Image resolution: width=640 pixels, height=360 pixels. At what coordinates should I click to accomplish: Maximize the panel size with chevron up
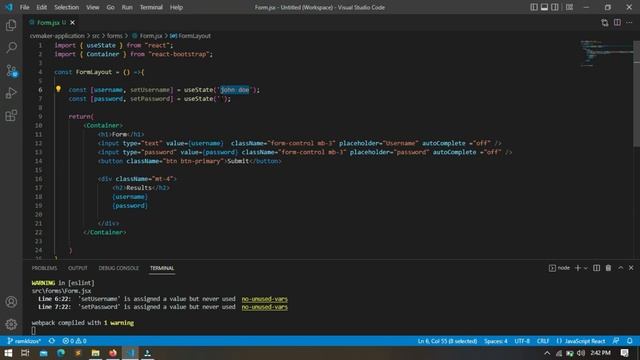click(x=620, y=268)
